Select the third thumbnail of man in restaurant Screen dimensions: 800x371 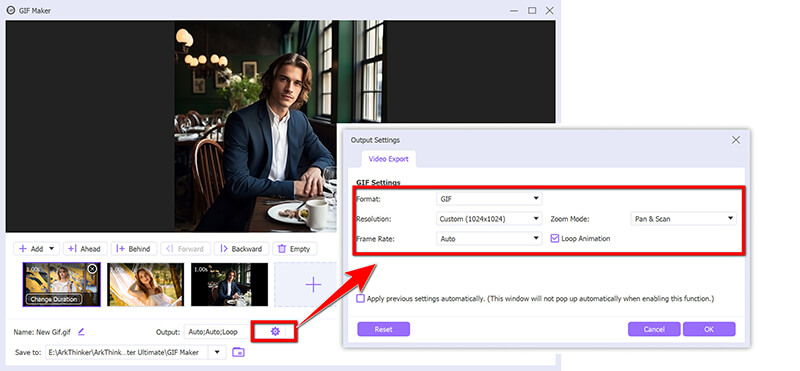point(230,284)
